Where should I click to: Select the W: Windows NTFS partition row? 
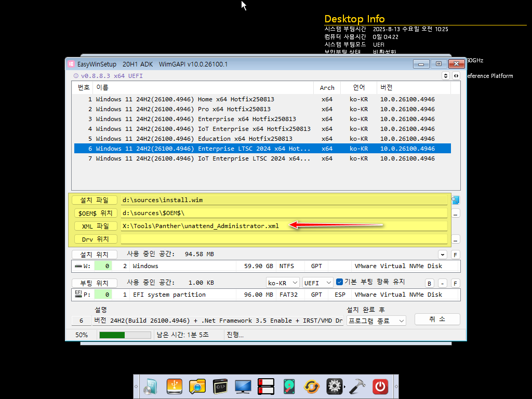(265, 266)
